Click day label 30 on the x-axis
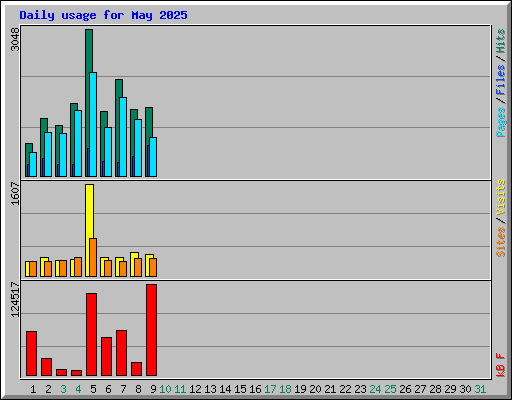The width and height of the screenshot is (512, 400). (465, 389)
